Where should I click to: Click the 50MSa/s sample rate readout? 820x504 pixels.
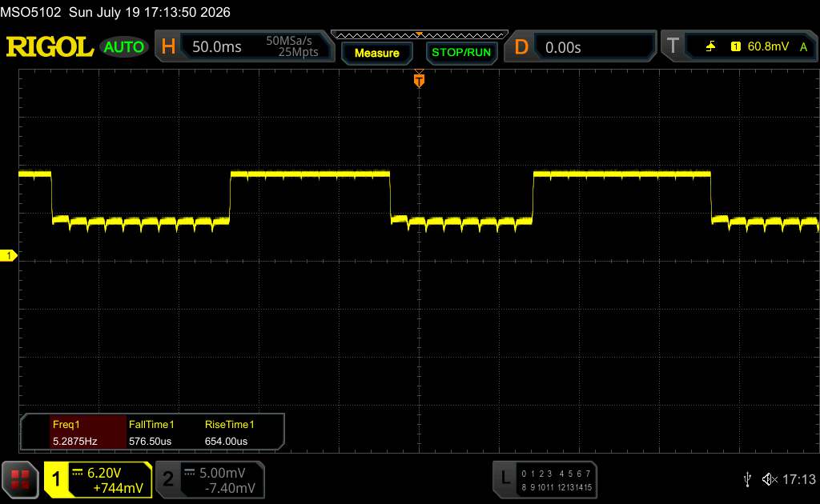tap(288, 40)
